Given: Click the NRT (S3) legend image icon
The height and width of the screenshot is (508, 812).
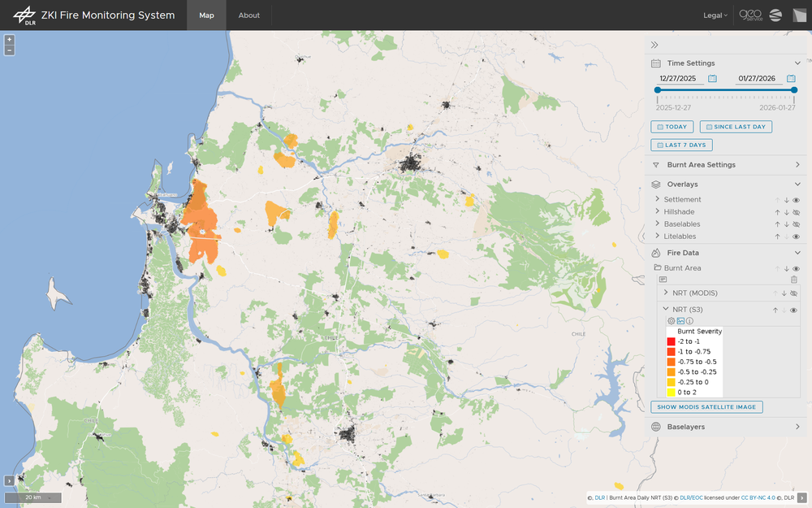Looking at the screenshot, I should [680, 321].
